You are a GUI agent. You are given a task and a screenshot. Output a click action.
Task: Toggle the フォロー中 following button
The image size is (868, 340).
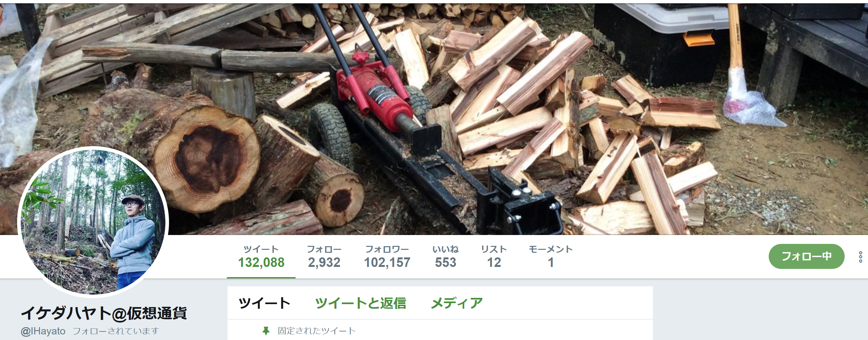pos(806,256)
